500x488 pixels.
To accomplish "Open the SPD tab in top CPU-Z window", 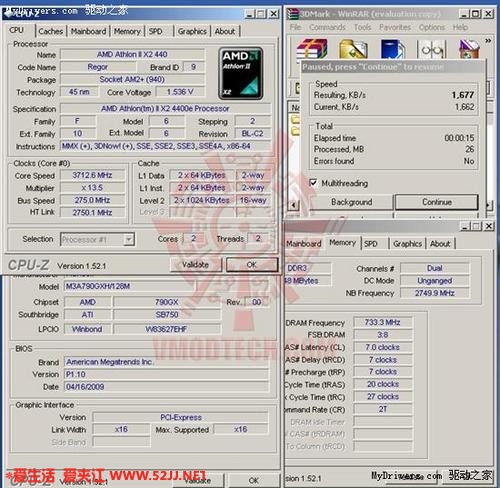I will (156, 31).
